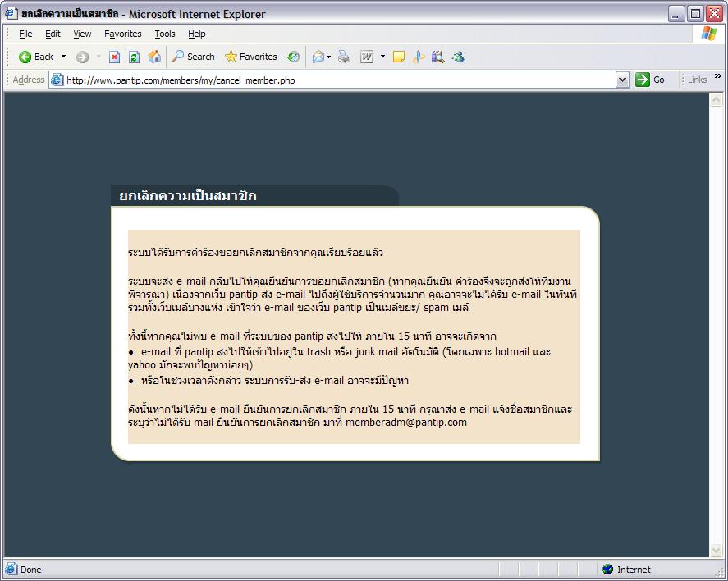Click the green Go button
The width and height of the screenshot is (728, 581).
tap(649, 80)
